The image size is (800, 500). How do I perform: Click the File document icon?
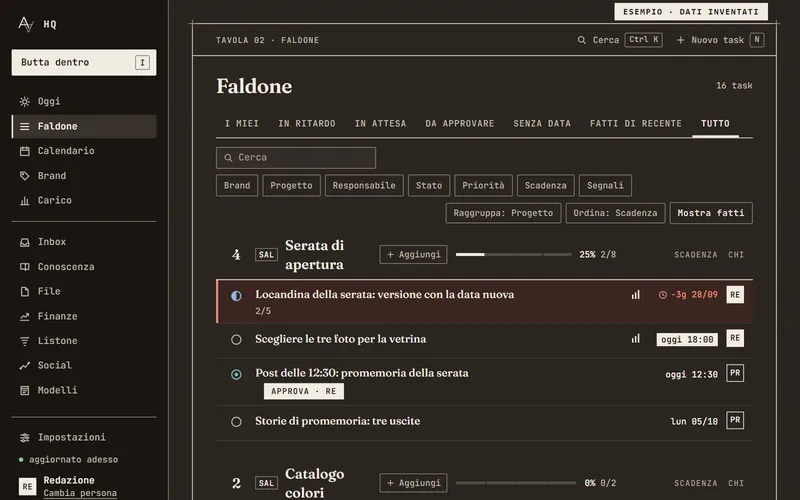click(24, 291)
